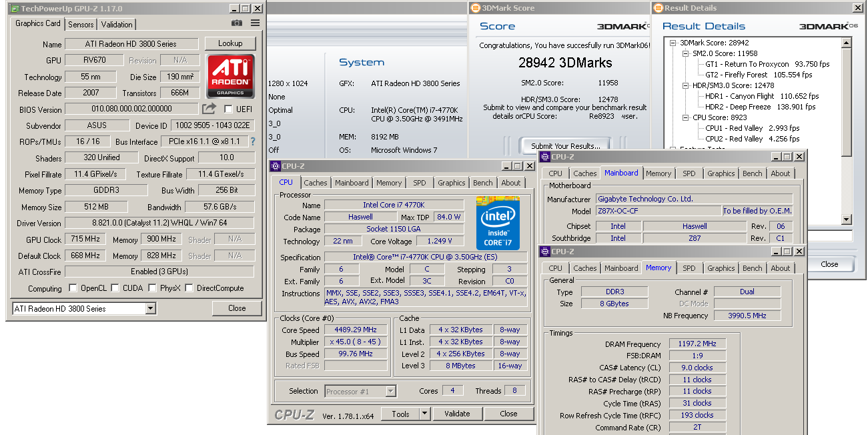Collapse the 3DMark Score: 28942 tree node
This screenshot has height=435, width=868.
[674, 43]
